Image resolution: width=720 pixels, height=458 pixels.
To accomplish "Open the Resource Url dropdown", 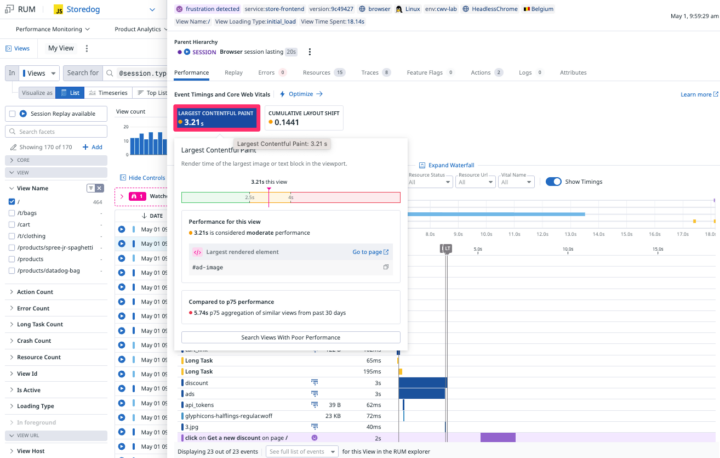I will [475, 182].
